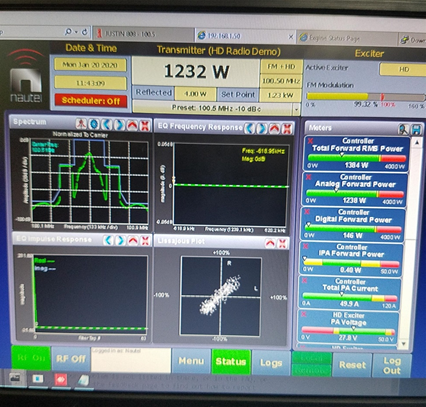Open the blue window taskbar icon

(38, 379)
